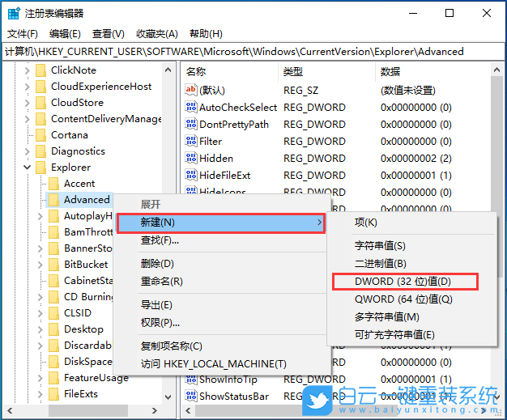
Task: Open the 编辑(E) menu
Action: [x=65, y=34]
